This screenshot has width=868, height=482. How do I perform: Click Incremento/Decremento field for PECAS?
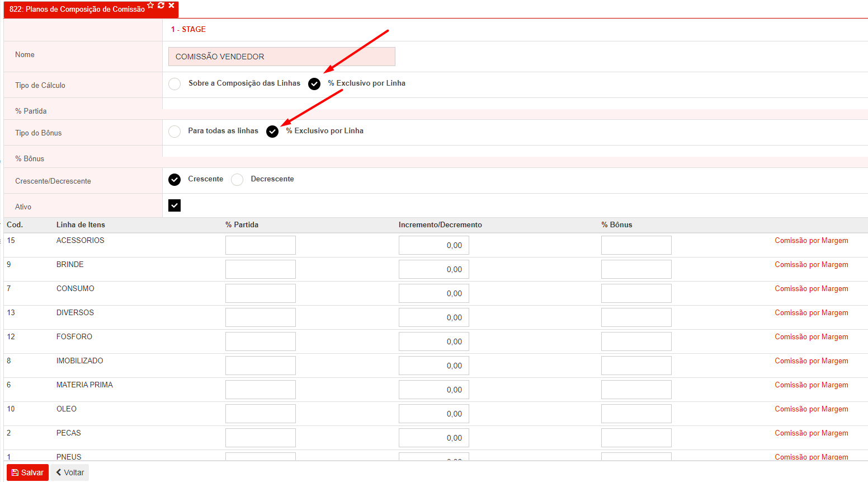point(434,438)
